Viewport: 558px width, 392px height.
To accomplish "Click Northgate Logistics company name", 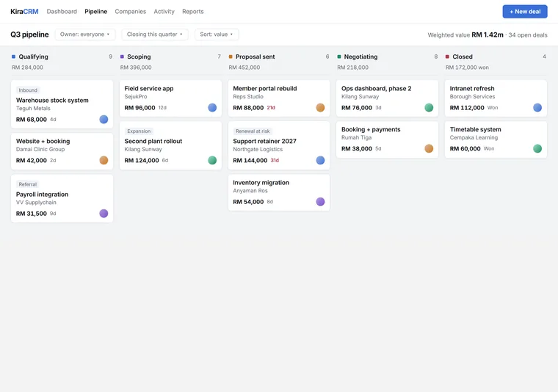I will (258, 150).
